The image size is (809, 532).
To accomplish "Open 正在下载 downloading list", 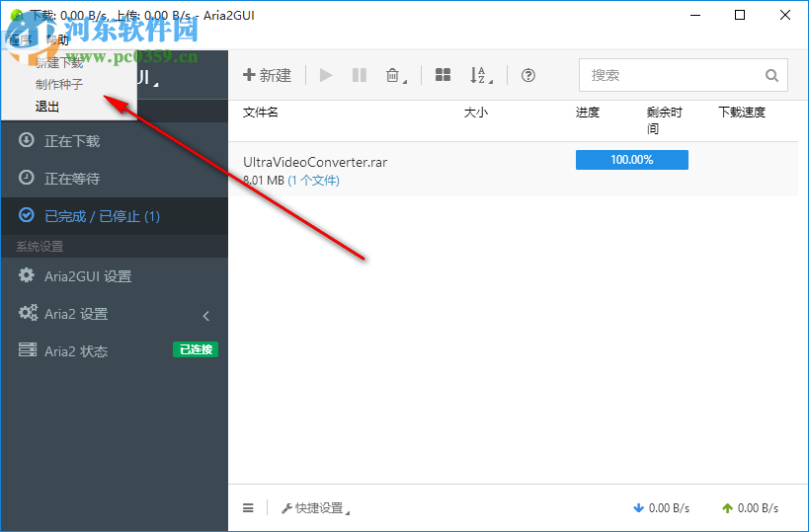I will (x=114, y=141).
